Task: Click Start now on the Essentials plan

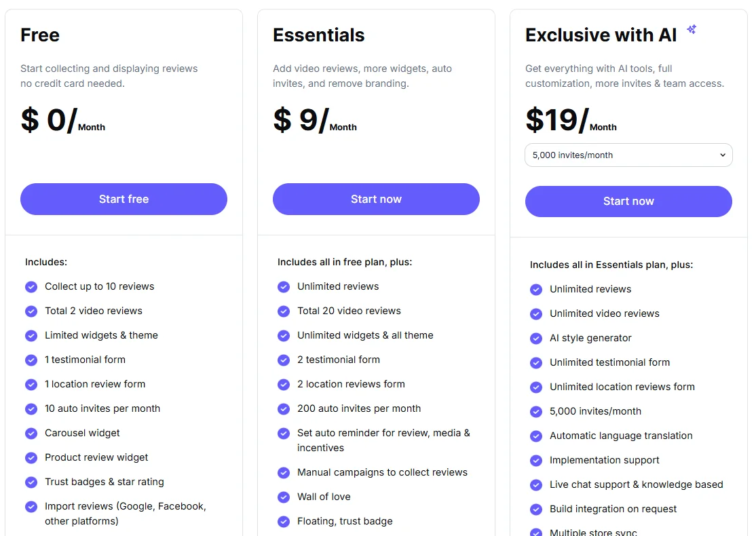Action: (376, 199)
